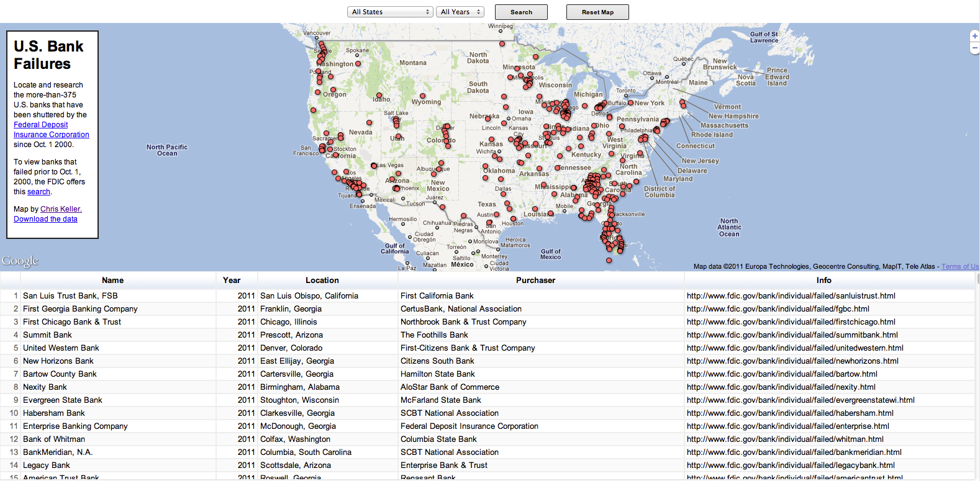This screenshot has height=481, width=980.
Task: Open the map Terms of Use link
Action: click(960, 266)
